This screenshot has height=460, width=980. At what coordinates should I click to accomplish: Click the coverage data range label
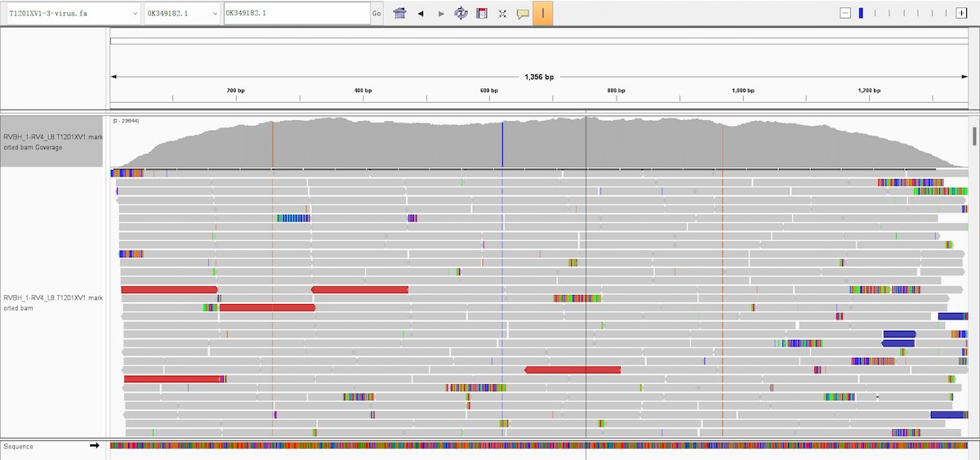coord(126,121)
